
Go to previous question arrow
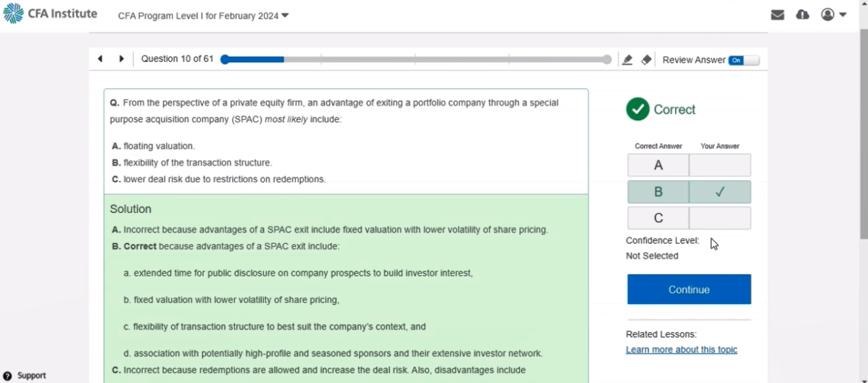pos(100,59)
